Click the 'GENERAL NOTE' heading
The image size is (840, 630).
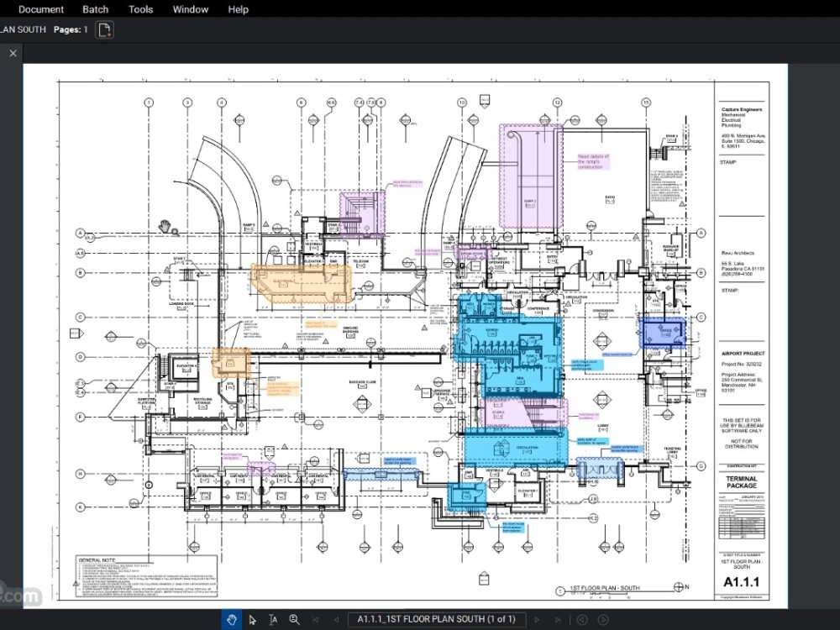pyautogui.click(x=97, y=559)
